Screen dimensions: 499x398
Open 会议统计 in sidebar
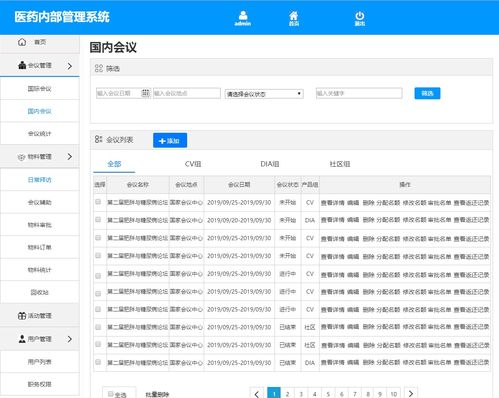[40, 134]
